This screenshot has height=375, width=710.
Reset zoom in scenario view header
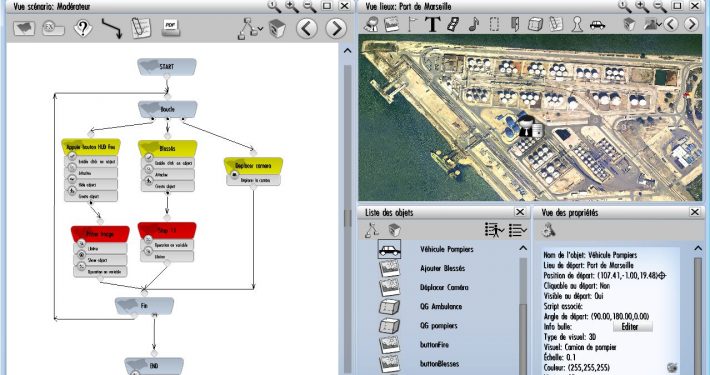pos(274,6)
